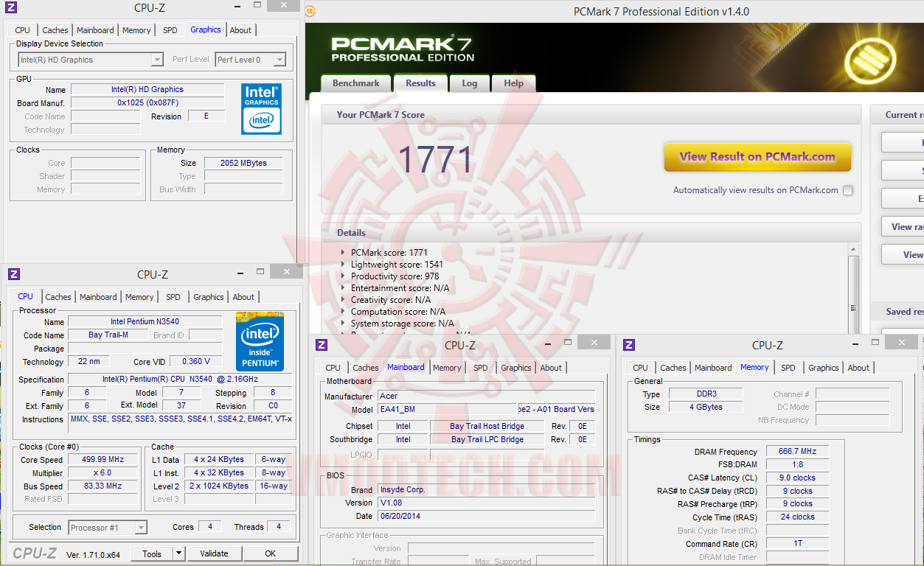Expand the Productivity score detail row
This screenshot has height=566, width=924.
tap(344, 276)
